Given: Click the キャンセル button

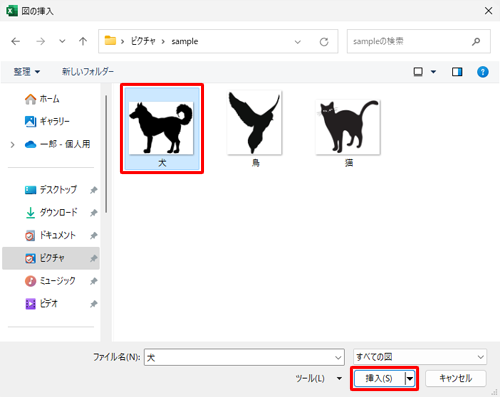Looking at the screenshot, I should point(456,378).
